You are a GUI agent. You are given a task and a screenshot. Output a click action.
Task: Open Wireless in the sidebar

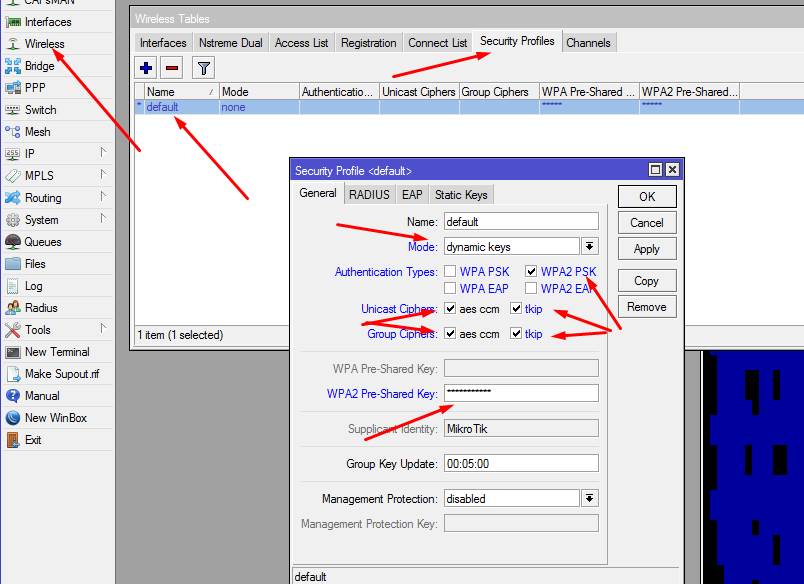pos(44,44)
